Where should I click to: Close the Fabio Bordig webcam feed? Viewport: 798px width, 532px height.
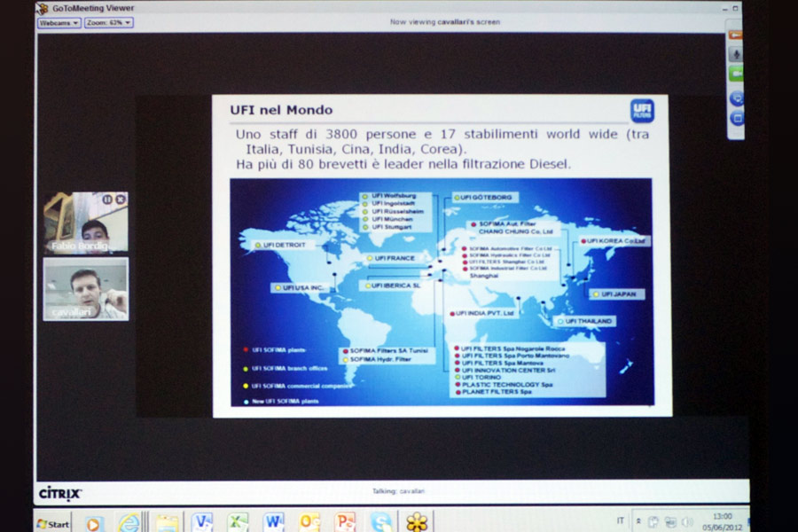click(x=120, y=199)
